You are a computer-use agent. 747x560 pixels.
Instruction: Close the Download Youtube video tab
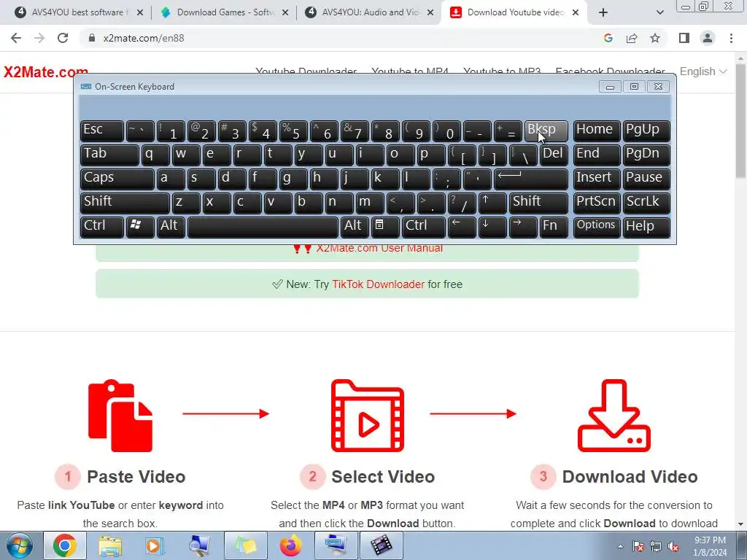(576, 12)
